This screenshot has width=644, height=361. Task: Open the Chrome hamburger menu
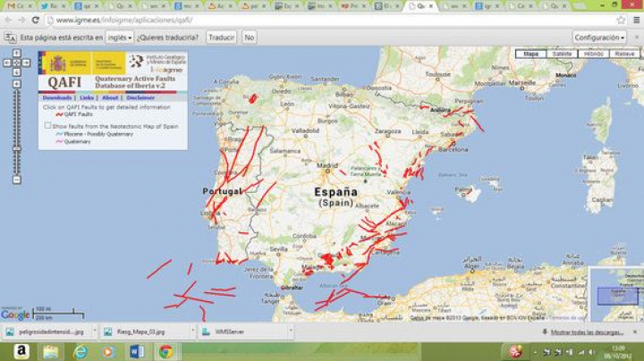(x=634, y=19)
